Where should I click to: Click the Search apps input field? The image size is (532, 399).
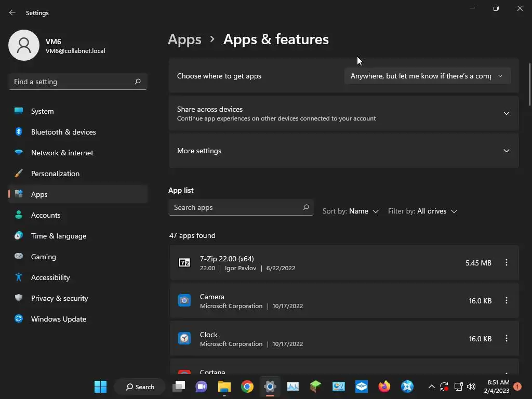coord(241,207)
